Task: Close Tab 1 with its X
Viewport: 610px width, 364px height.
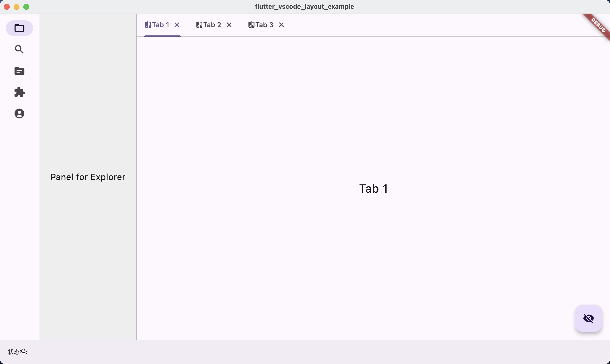Action: tap(177, 25)
